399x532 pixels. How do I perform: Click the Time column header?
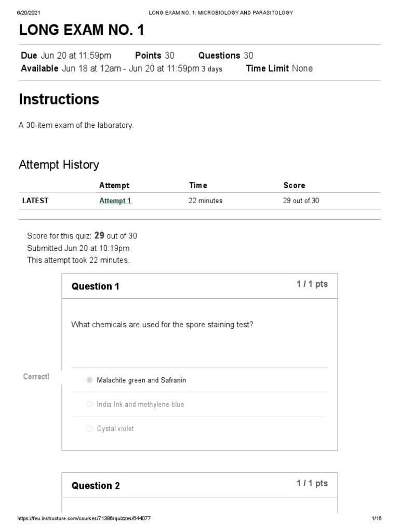point(198,185)
